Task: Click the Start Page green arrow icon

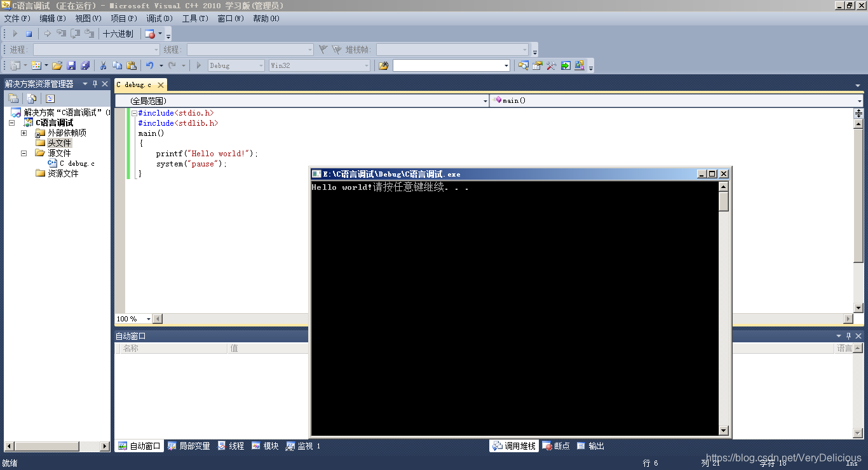Action: (x=566, y=65)
